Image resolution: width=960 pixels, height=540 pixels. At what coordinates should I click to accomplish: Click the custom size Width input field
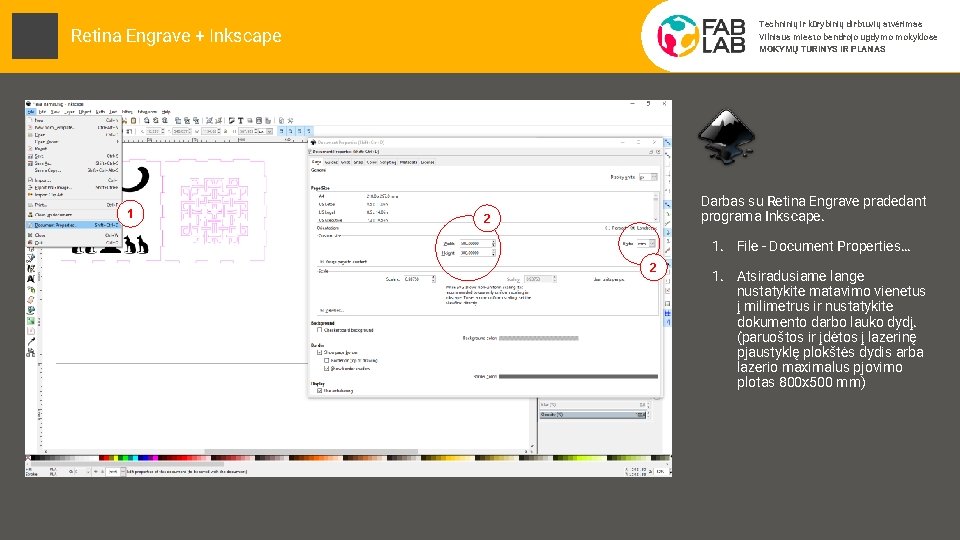pos(476,243)
